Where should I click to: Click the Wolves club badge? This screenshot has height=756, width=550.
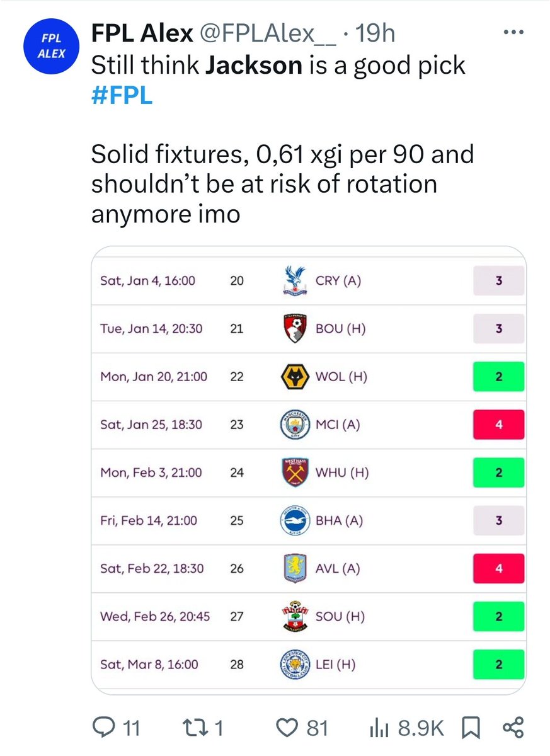click(292, 377)
